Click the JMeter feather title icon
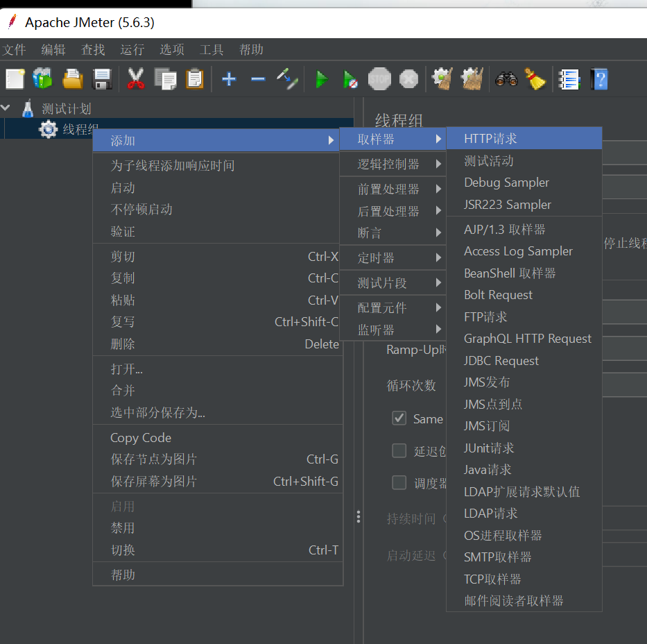 point(12,21)
